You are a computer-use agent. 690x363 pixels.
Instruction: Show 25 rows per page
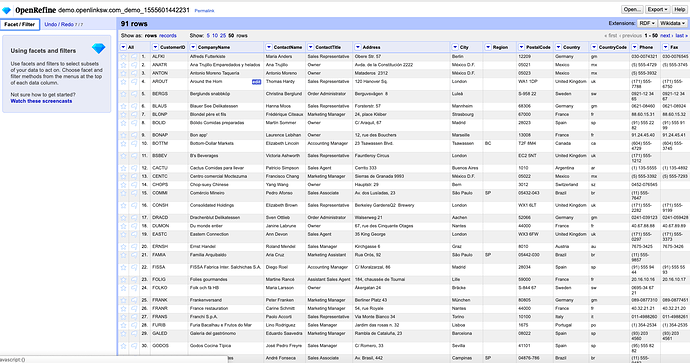pos(223,36)
